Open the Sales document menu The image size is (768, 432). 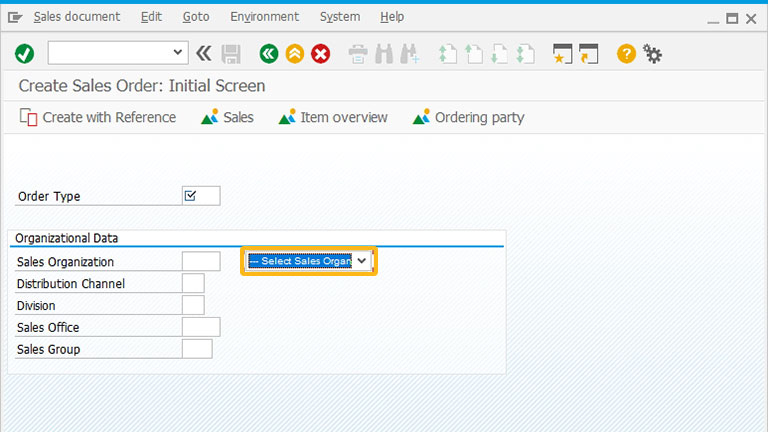click(x=76, y=17)
